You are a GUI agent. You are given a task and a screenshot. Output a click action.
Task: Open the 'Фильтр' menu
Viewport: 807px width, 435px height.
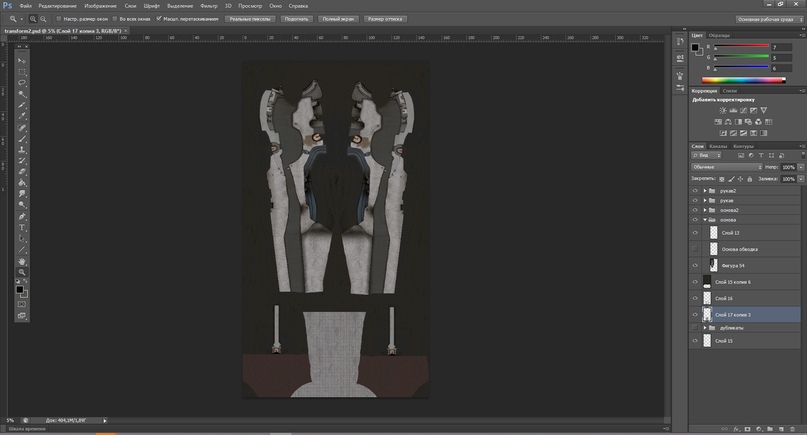click(209, 5)
